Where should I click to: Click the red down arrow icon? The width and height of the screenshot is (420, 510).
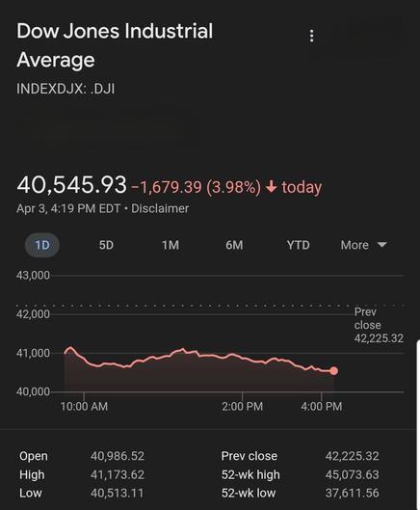point(271,187)
